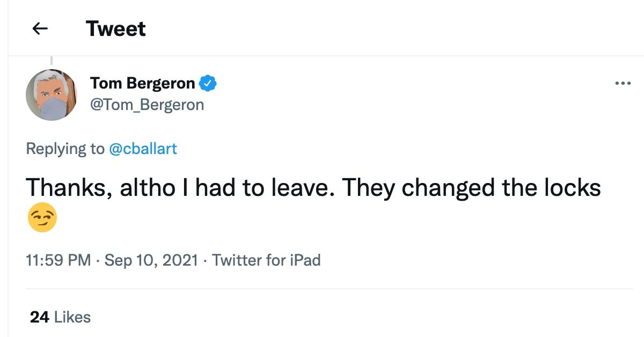The image size is (644, 337).
Task: Click the Tweet page title
Action: 116,29
